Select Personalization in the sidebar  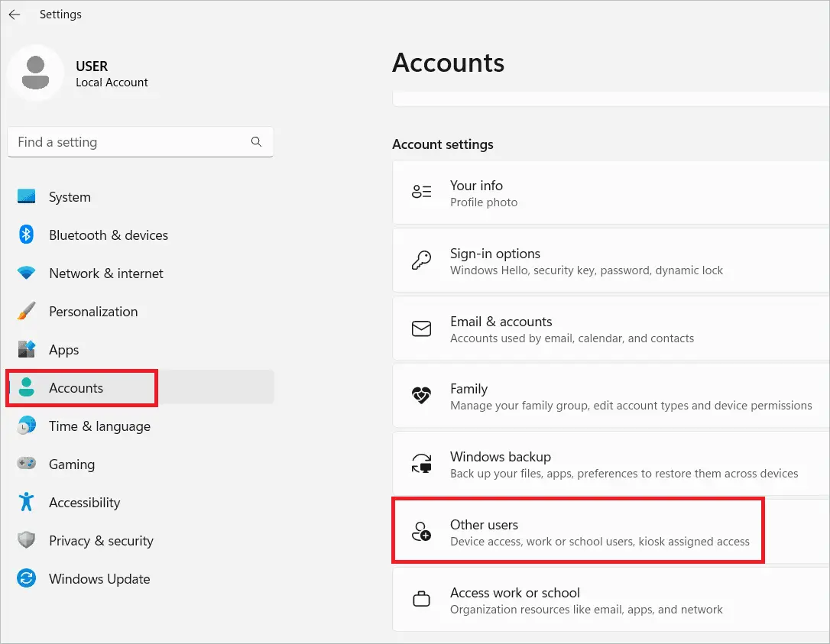141,311
